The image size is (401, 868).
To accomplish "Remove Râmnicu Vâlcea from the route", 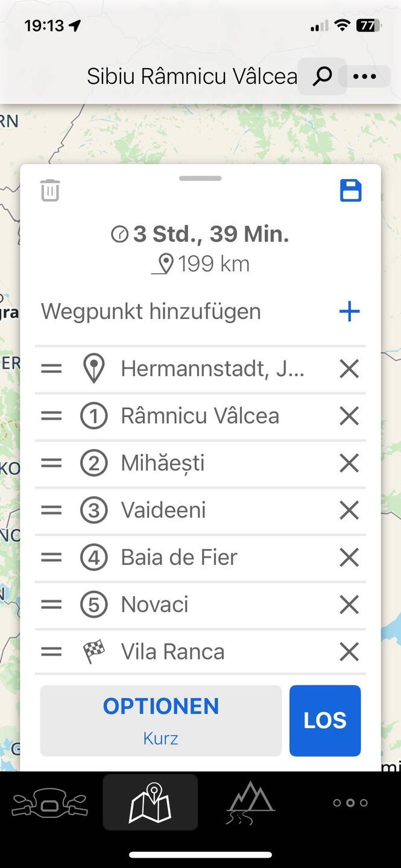I will (x=349, y=415).
